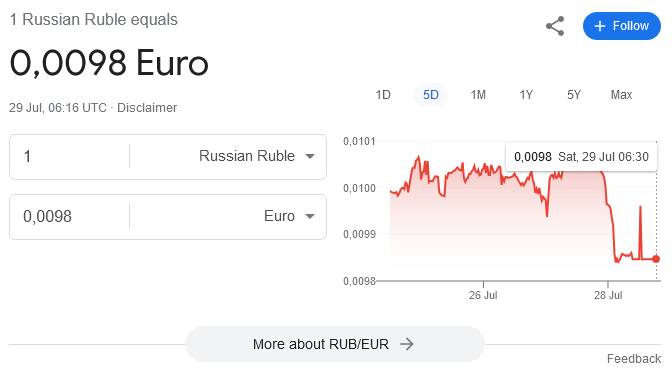Viewport: 672px width, 385px height.
Task: Open More about RUB/EUR
Action: pos(335,344)
